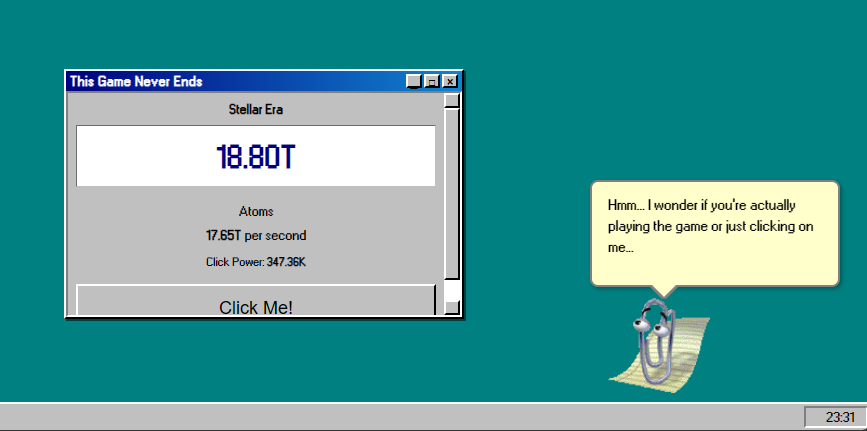Click the "Click Me!" button

point(255,300)
